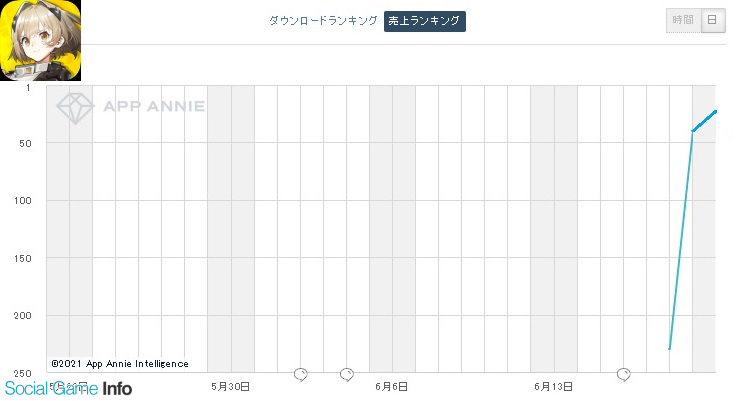Screen dimensions: 740x401
Task: Click the 6月13日 date label
Action: [x=553, y=387]
